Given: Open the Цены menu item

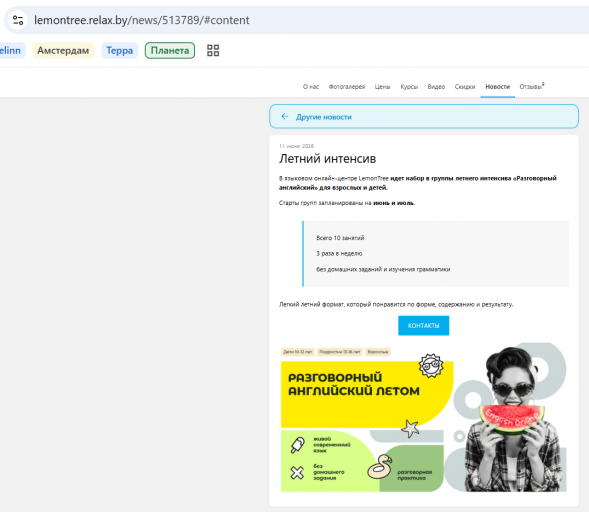Looking at the screenshot, I should 382,87.
